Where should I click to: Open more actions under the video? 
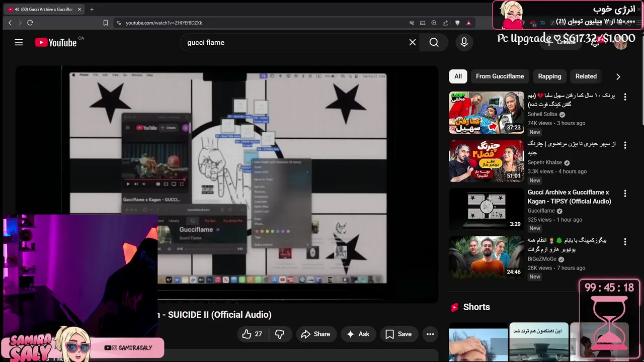tap(430, 334)
